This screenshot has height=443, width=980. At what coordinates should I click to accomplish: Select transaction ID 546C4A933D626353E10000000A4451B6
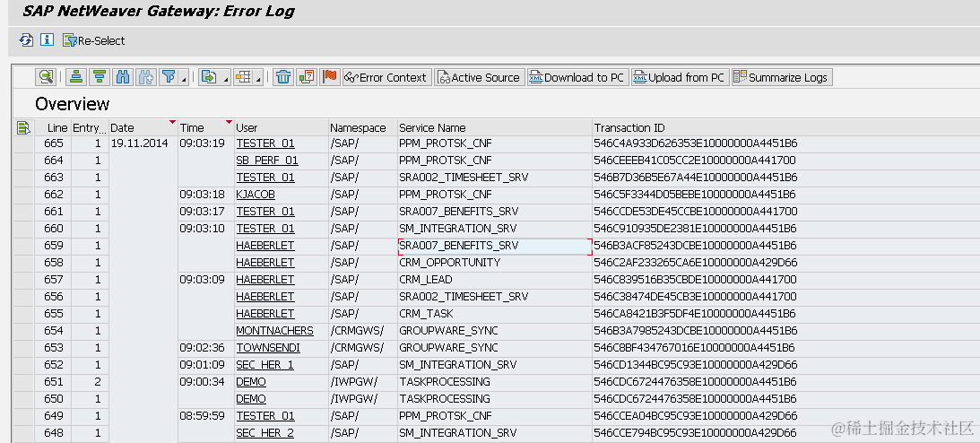coord(696,143)
